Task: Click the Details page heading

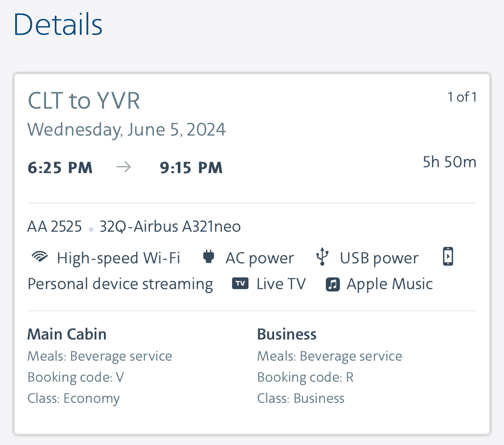Action: coord(58,24)
